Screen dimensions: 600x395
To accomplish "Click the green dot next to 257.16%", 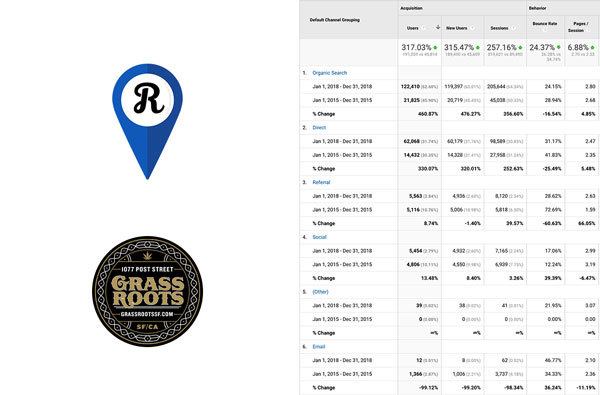I will pos(520,48).
